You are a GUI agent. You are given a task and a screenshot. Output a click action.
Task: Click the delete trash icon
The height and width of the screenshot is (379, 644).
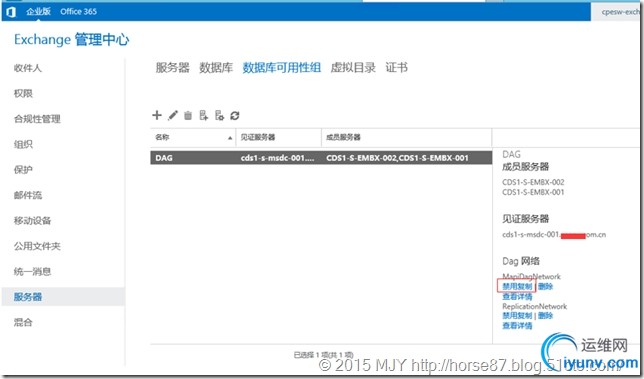click(x=188, y=115)
